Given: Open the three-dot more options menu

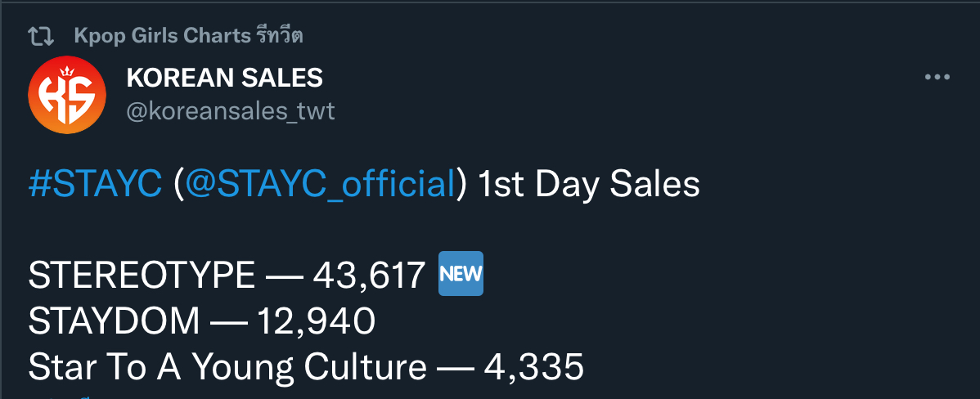Looking at the screenshot, I should pyautogui.click(x=937, y=78).
